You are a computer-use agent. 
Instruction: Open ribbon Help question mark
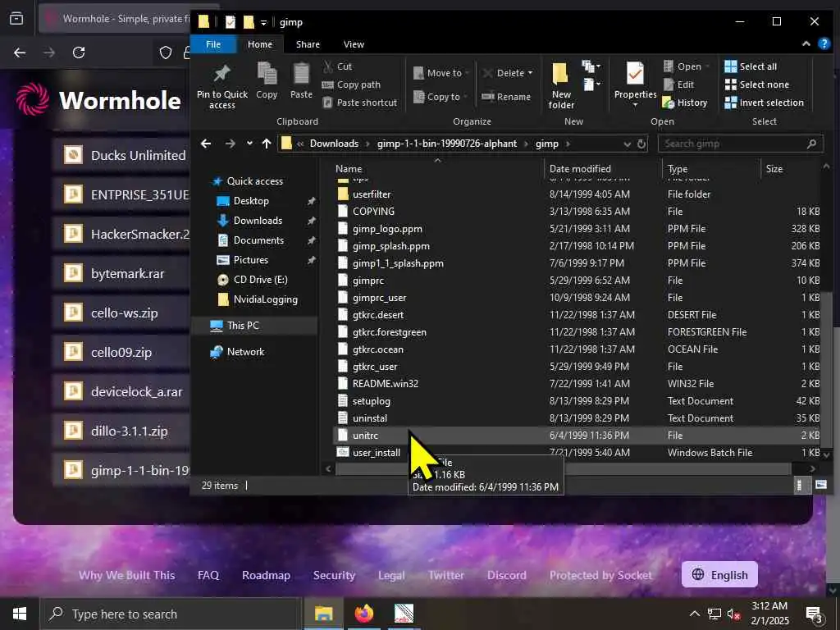824,44
